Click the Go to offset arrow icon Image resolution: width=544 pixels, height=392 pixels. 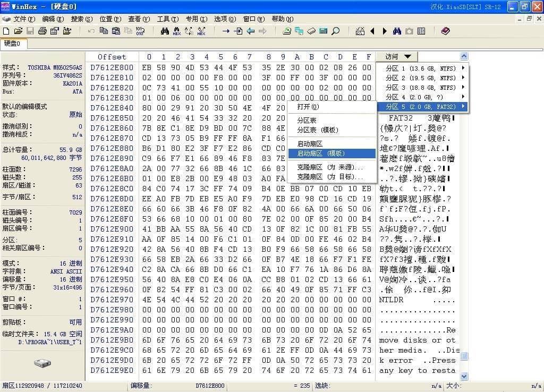(x=226, y=31)
